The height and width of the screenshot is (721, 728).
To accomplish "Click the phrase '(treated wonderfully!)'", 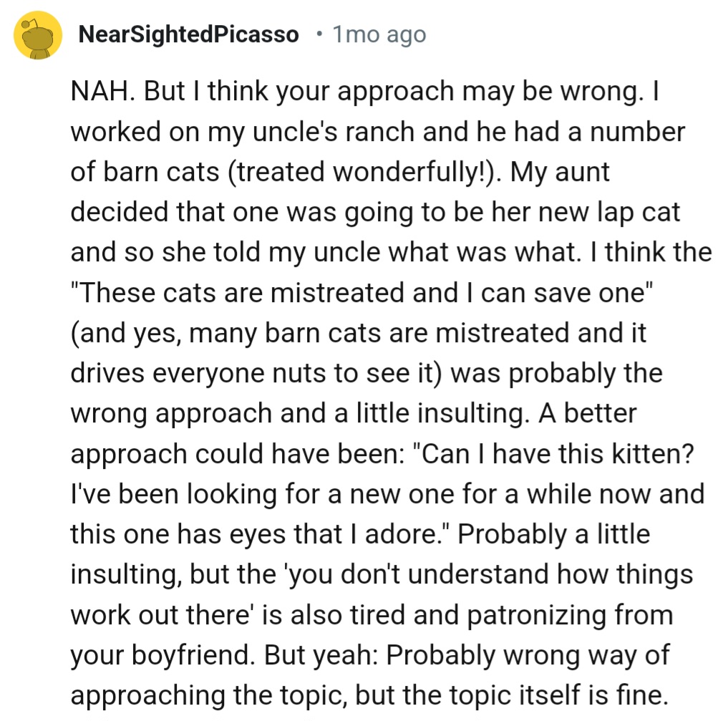I will coord(364,173).
